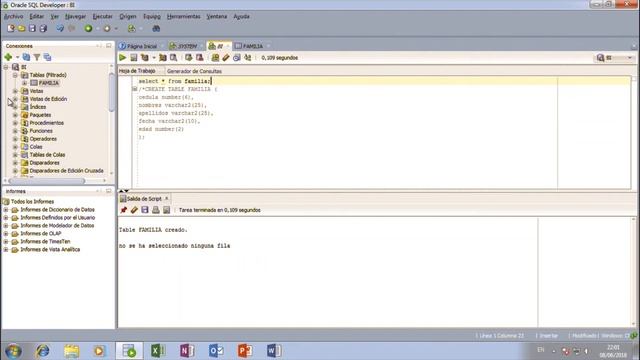Save the script output with disk icon
Screen dimensions: 640x360
tap(145, 210)
